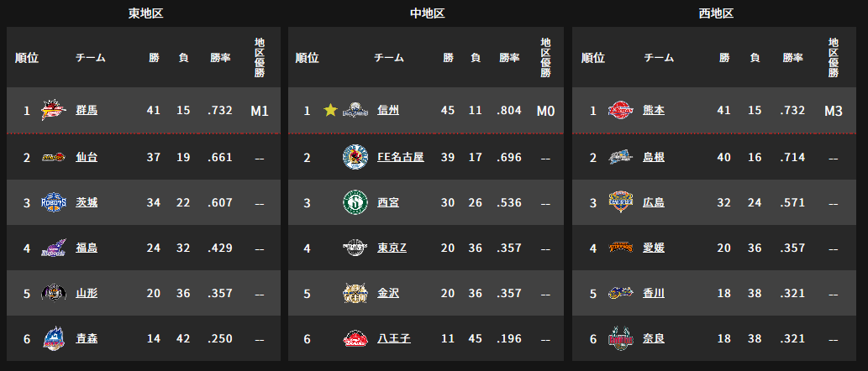Select the FE名古屋 circular logo
The image size is (868, 371).
355,157
